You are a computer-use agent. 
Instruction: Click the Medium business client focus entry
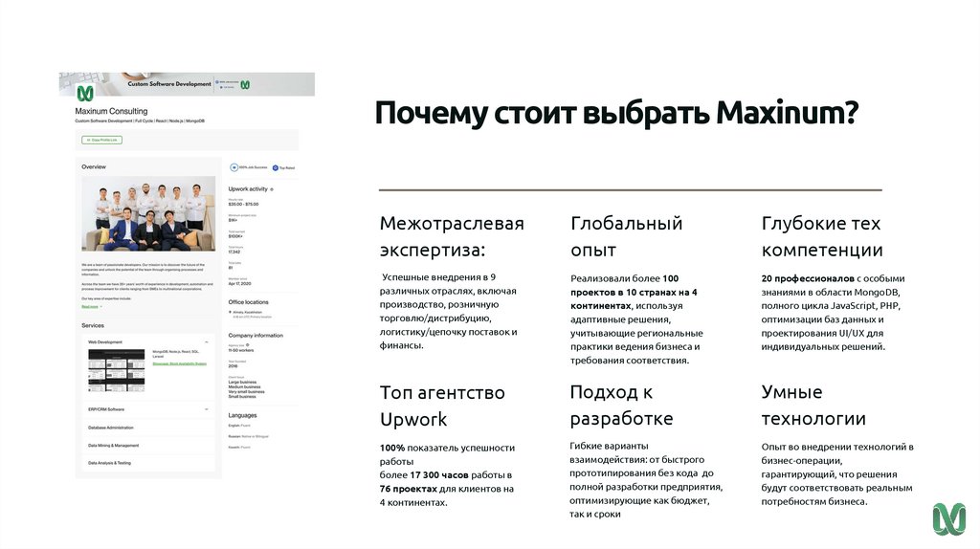pos(244,387)
